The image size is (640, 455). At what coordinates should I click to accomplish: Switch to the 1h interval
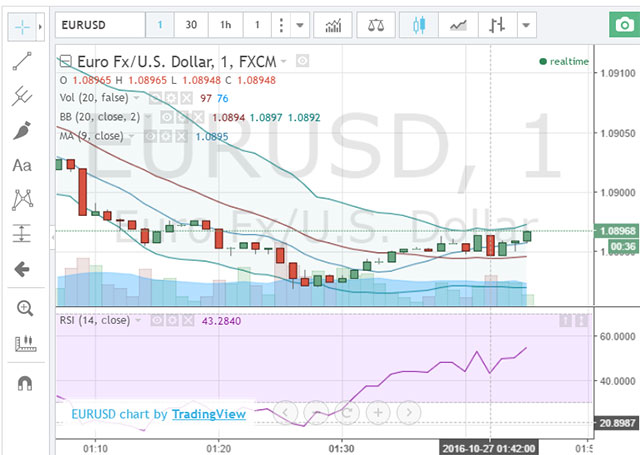click(x=226, y=25)
